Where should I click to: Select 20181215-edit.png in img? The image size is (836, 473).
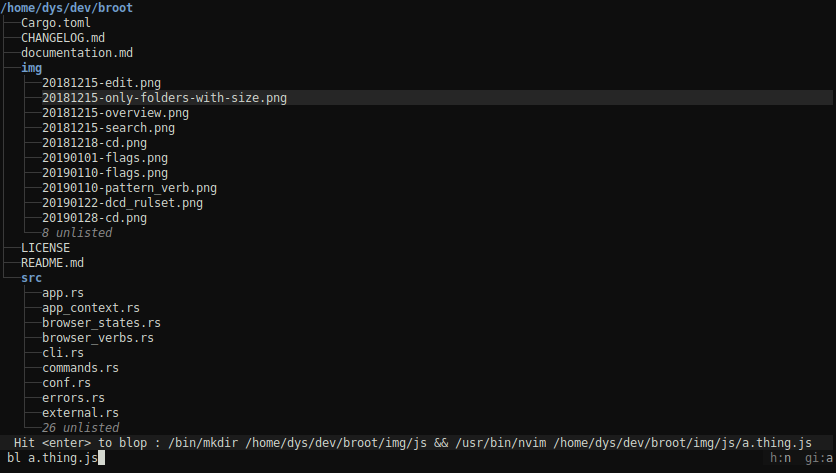tap(101, 83)
